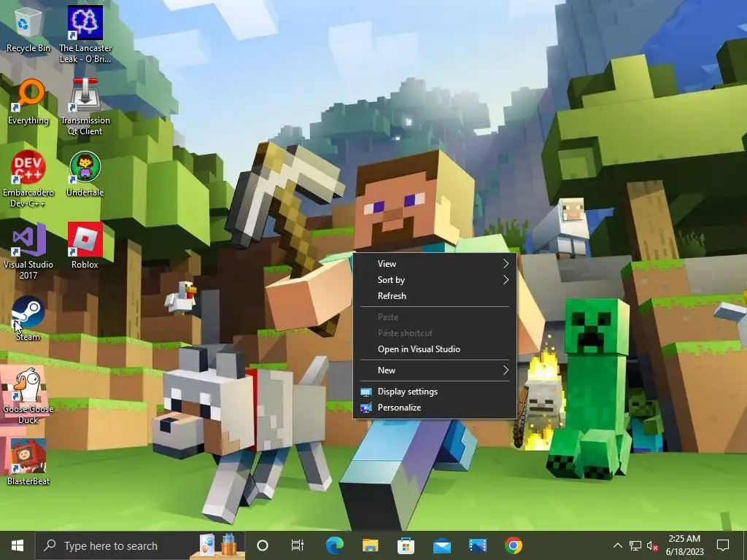Choose Refresh from the context menu
Viewport: 747px width, 560px height.
coord(435,296)
